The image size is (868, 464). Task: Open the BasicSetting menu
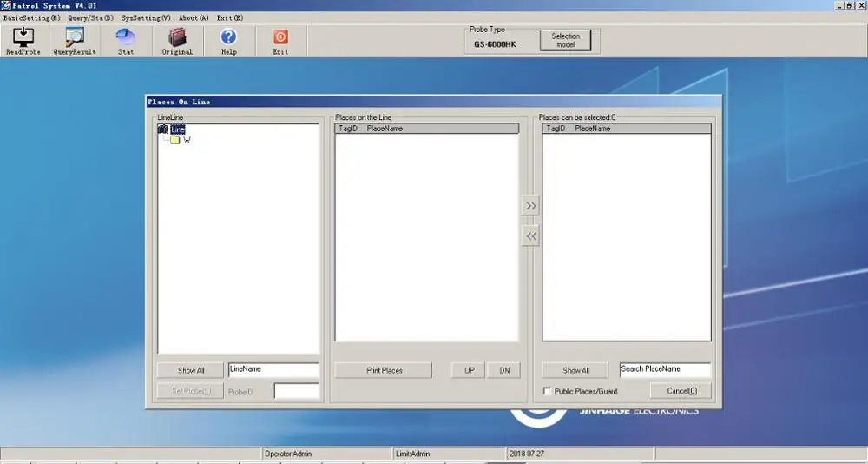tap(32, 17)
